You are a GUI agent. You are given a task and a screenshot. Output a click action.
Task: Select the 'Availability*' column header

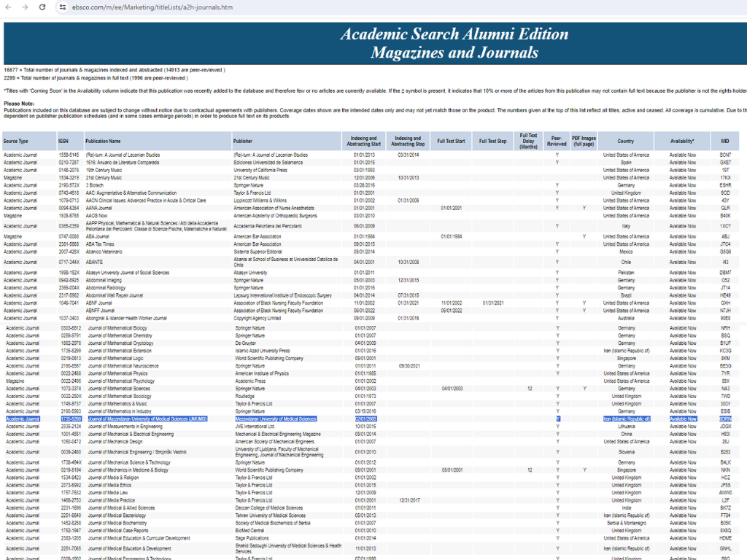pyautogui.click(x=682, y=141)
